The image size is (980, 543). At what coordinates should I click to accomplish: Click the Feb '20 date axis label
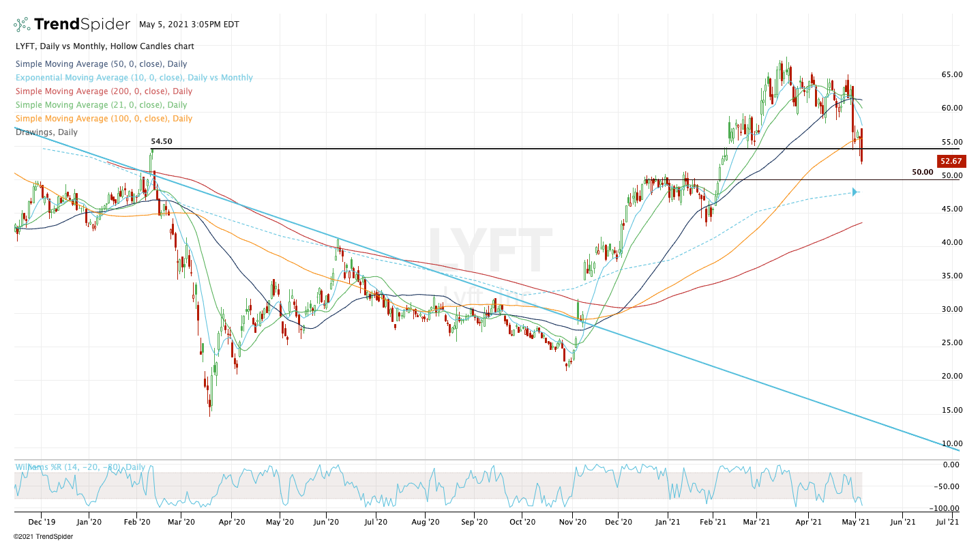(137, 522)
